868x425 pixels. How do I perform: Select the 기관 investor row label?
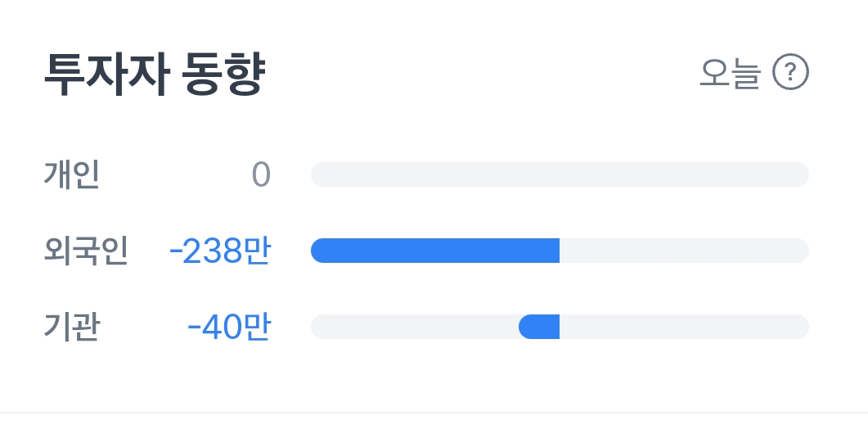tap(72, 327)
